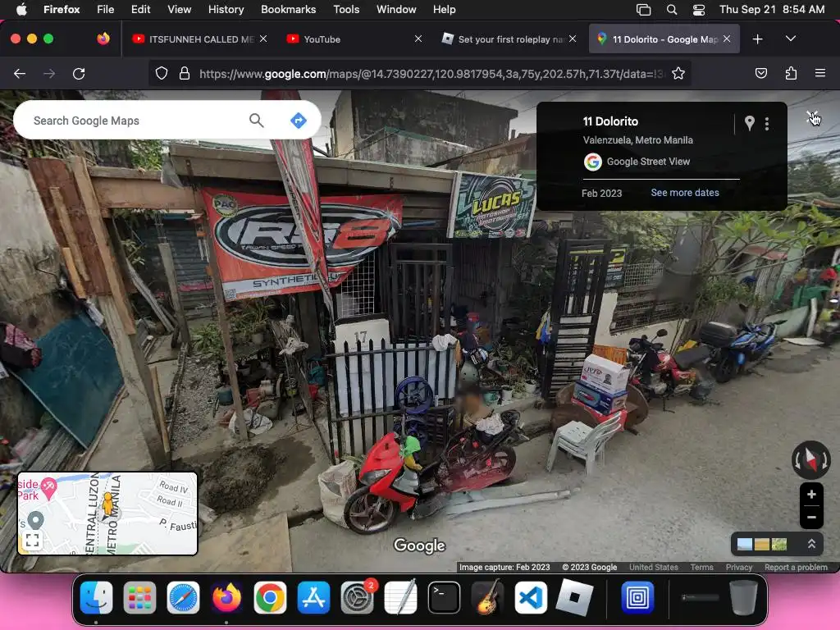Screen dimensions: 840x630
Task: Open Safari from the Dock
Action: tap(183, 597)
